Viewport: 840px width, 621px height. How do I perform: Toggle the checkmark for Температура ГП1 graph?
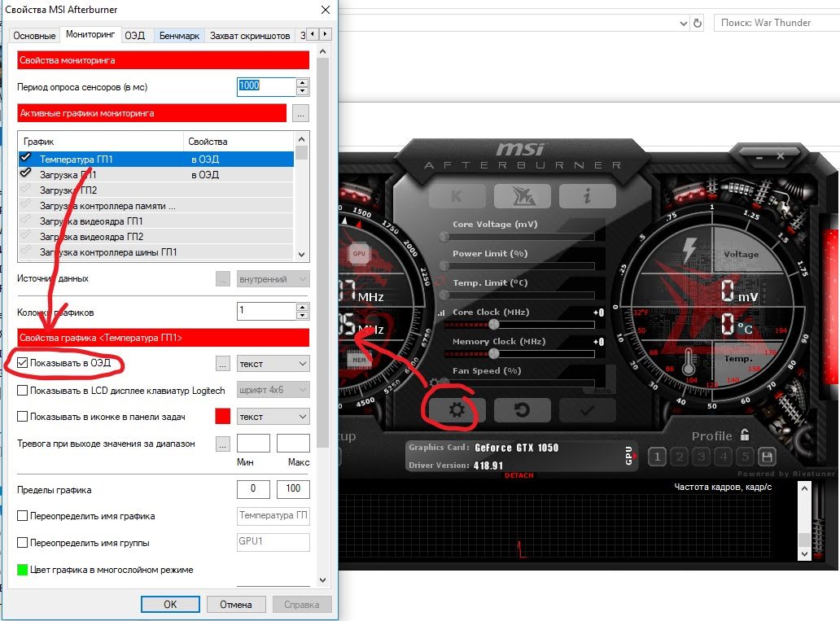click(26, 158)
